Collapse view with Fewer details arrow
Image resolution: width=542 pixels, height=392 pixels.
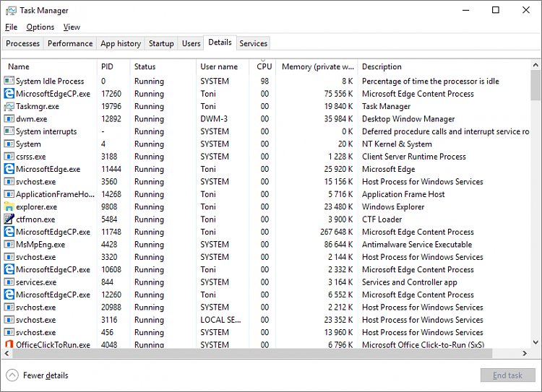coord(12,375)
